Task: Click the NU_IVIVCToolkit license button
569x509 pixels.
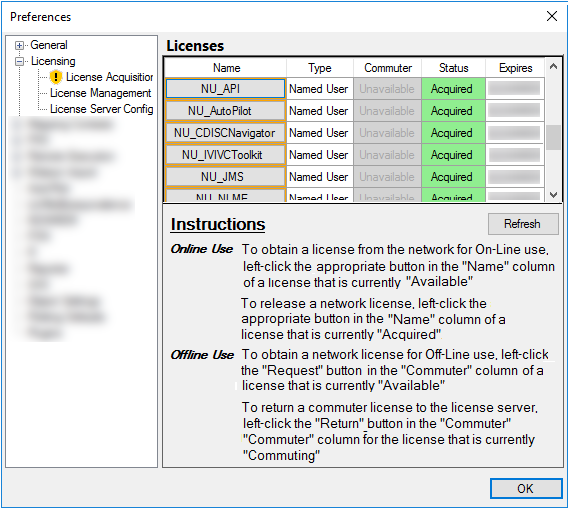Action: 225,155
